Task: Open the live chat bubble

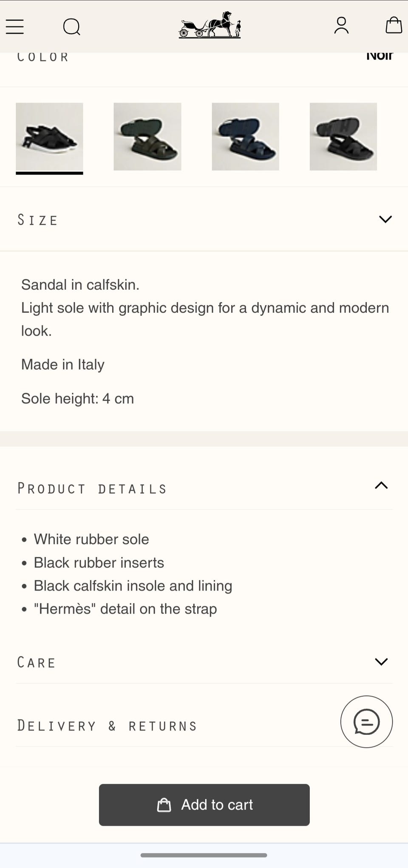Action: pos(366,722)
